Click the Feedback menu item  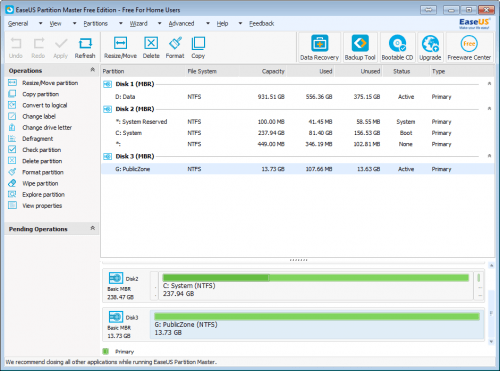[262, 24]
